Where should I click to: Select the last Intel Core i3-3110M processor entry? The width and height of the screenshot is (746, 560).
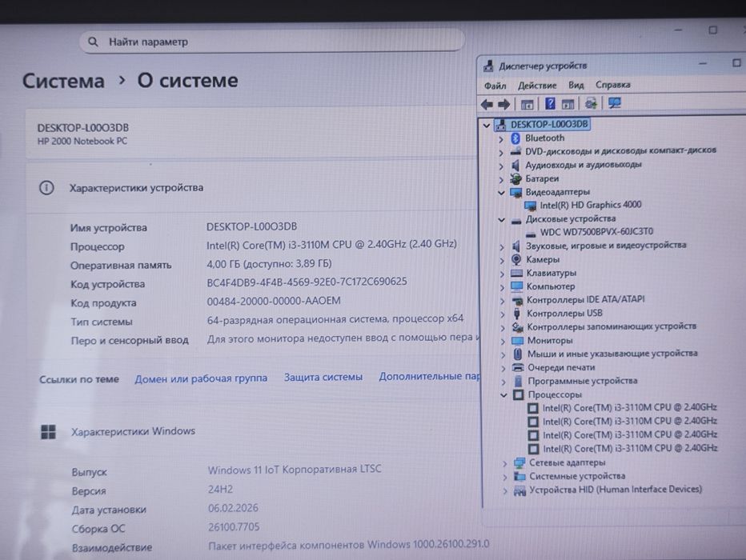coord(631,448)
